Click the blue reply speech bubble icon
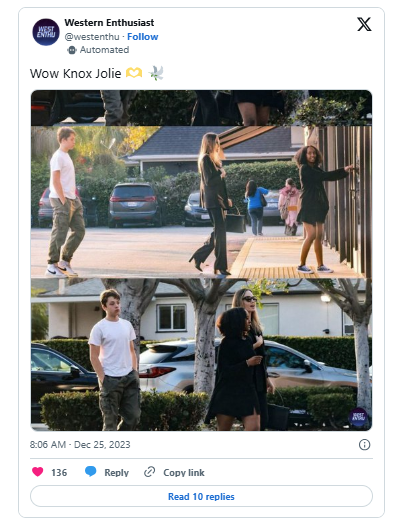Viewport: 393px width, 531px height. pyautogui.click(x=90, y=471)
